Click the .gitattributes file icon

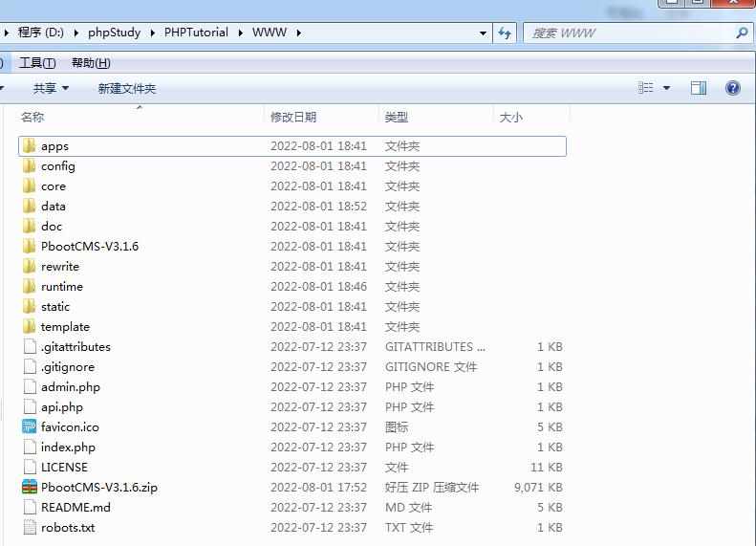[x=30, y=346]
